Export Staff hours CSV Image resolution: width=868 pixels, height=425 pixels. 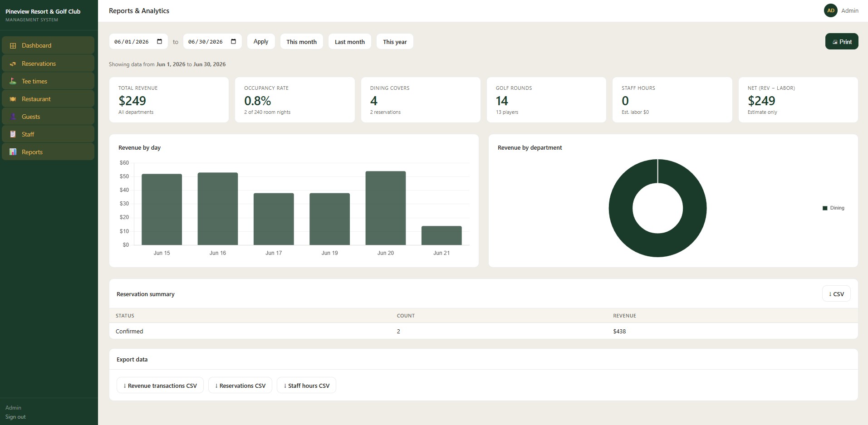pos(306,386)
